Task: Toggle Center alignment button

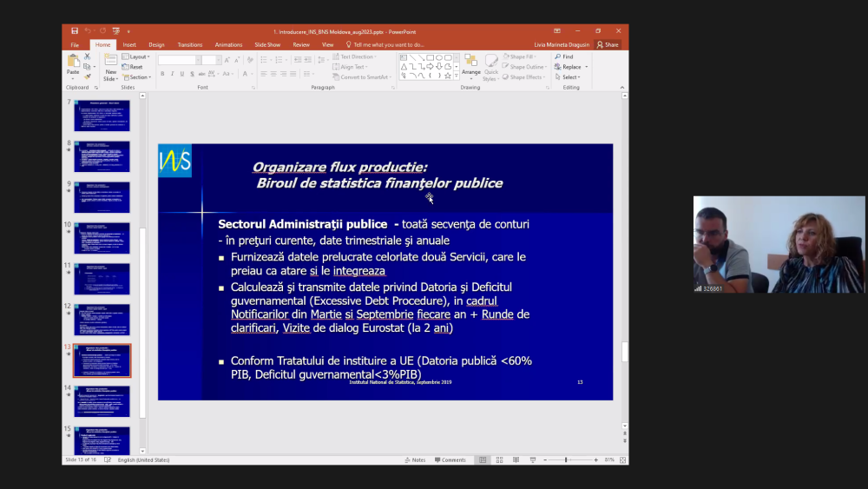Action: (273, 74)
